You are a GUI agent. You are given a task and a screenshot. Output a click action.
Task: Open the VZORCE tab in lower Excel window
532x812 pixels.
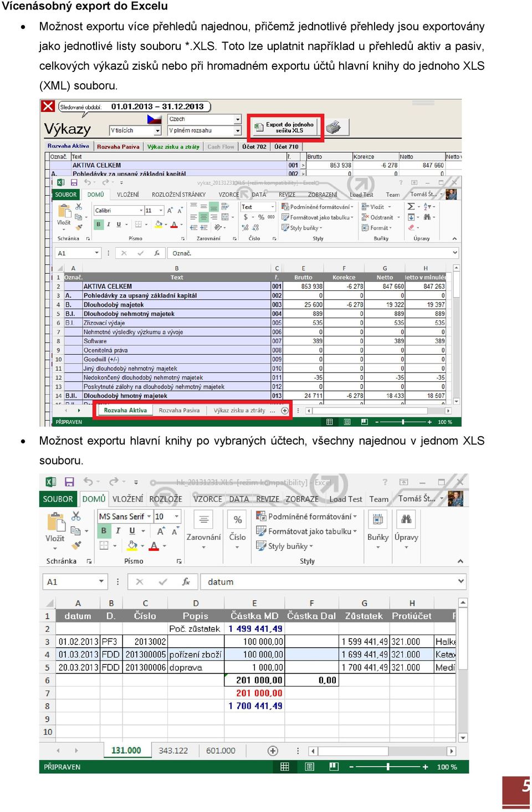pos(208,499)
